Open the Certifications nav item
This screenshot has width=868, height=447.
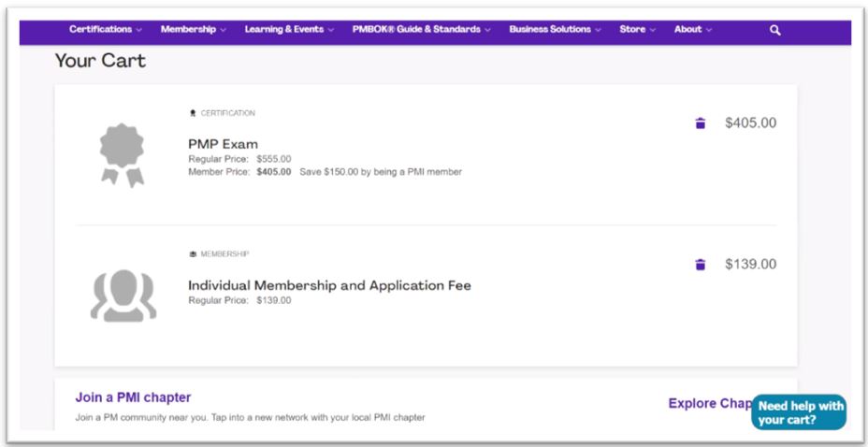click(101, 29)
